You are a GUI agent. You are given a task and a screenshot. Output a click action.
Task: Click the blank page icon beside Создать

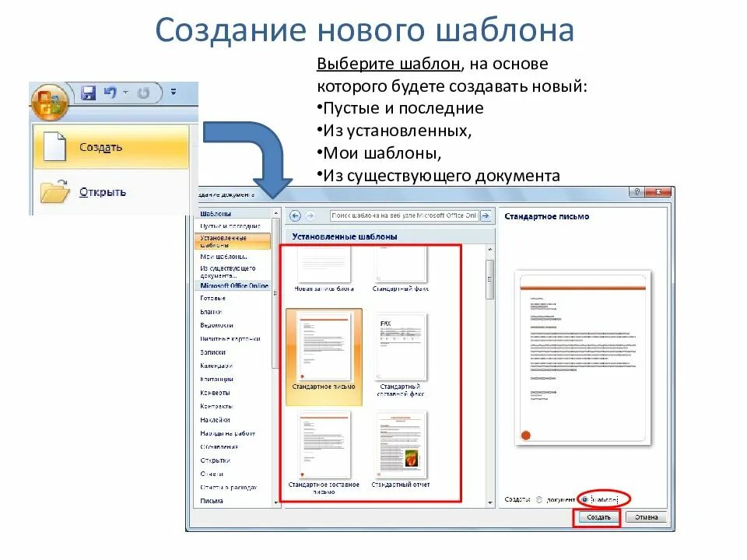54,147
